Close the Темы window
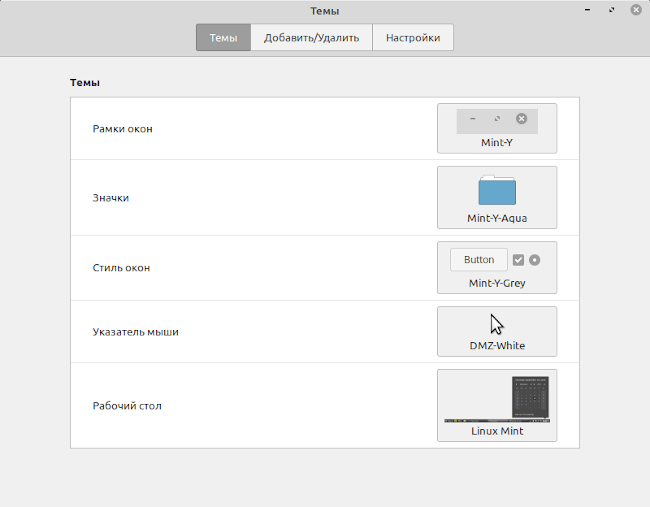 tap(636, 10)
